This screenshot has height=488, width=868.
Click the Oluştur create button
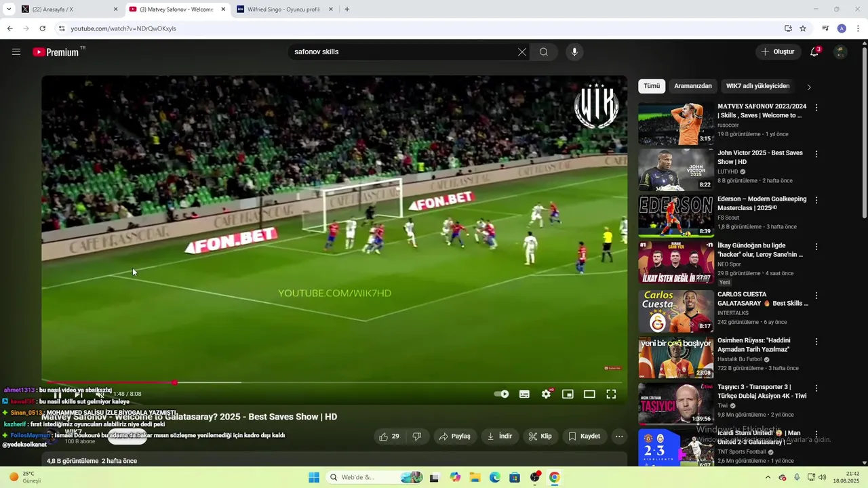778,52
